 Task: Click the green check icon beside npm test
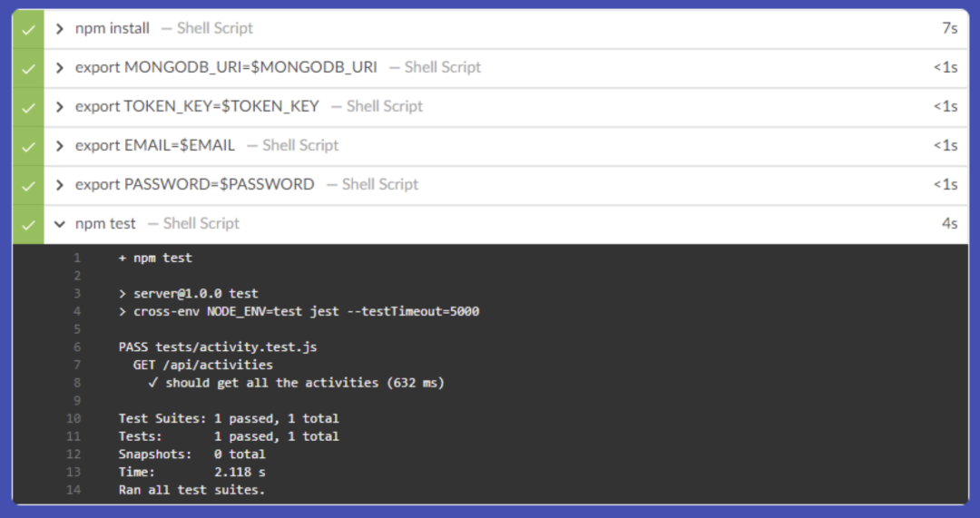point(28,224)
